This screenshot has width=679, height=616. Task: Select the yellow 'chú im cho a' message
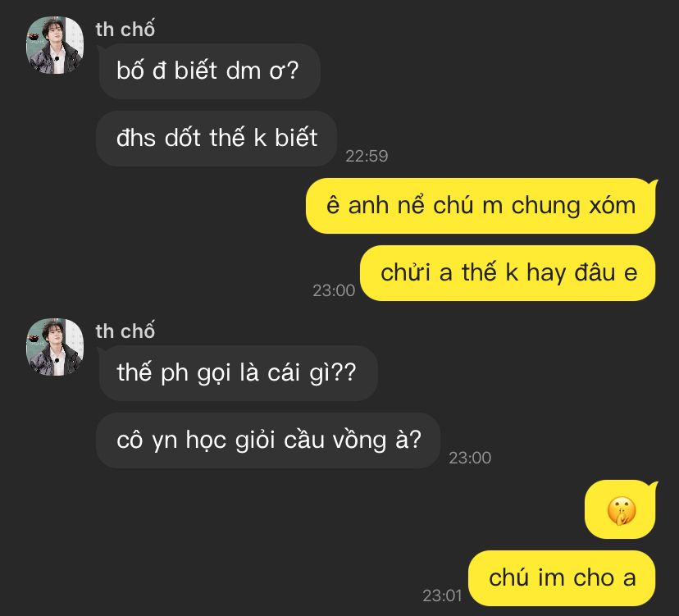[562, 578]
